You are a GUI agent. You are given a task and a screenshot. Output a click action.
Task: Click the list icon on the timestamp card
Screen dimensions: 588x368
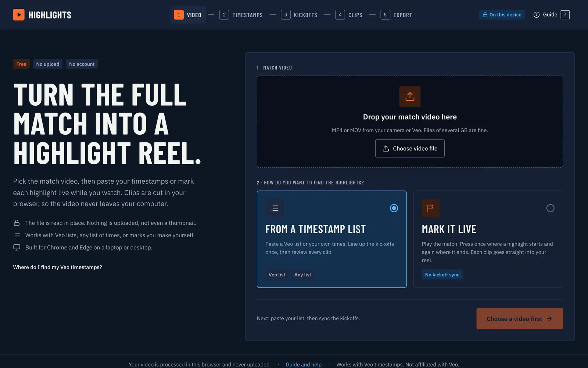pyautogui.click(x=275, y=208)
